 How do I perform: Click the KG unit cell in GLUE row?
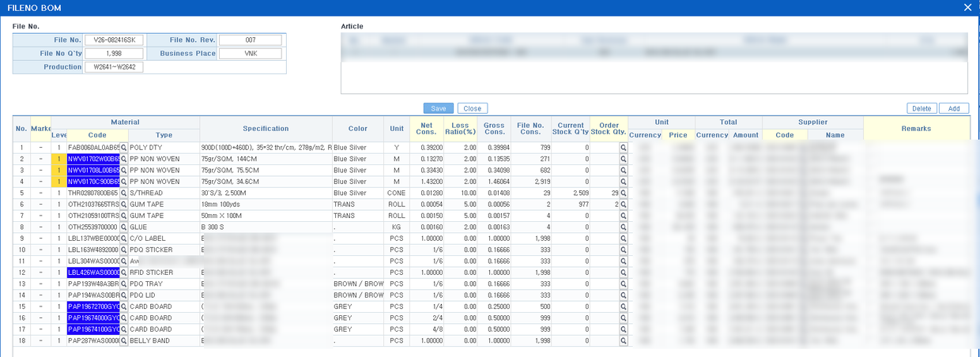pos(397,227)
